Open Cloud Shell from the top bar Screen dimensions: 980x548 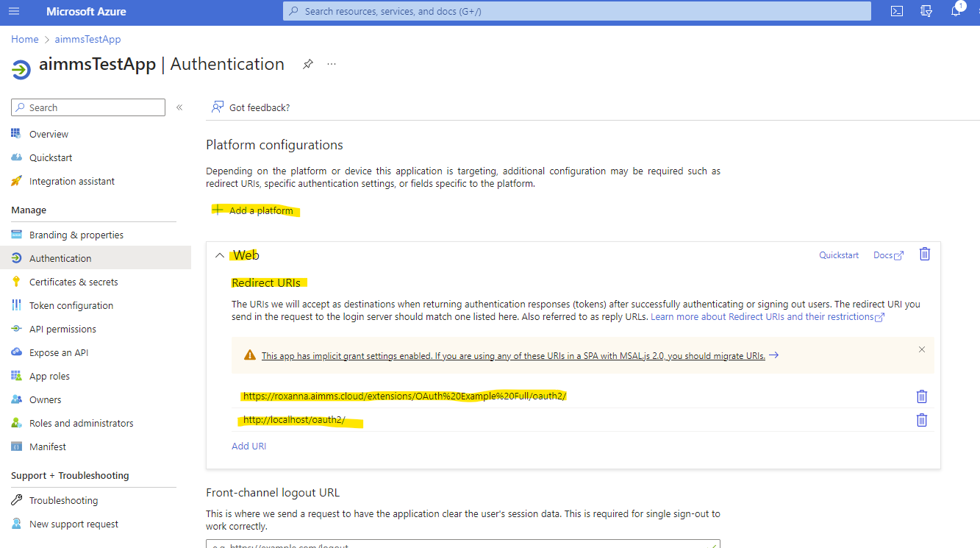tap(897, 11)
